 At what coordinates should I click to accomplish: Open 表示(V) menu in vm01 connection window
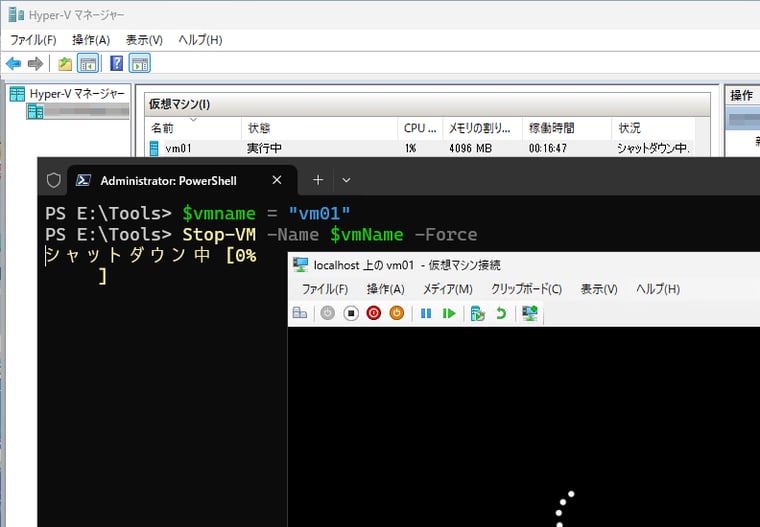(x=599, y=289)
